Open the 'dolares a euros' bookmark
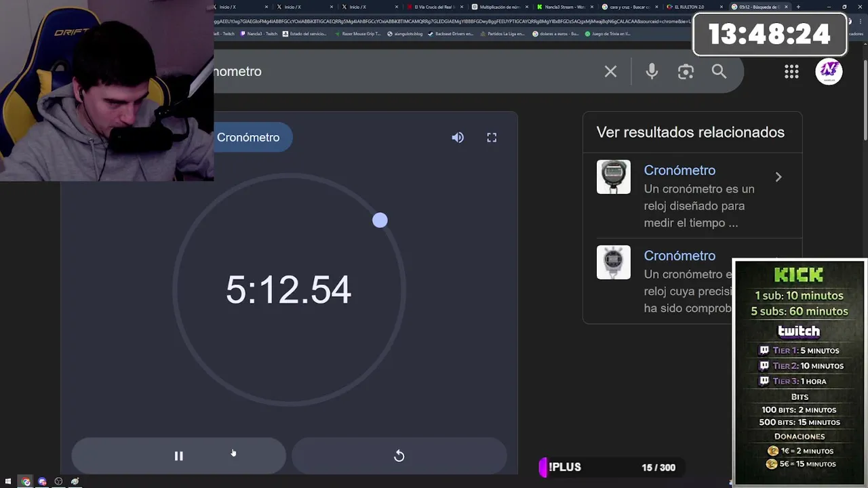This screenshot has height=488, width=868. (x=556, y=33)
